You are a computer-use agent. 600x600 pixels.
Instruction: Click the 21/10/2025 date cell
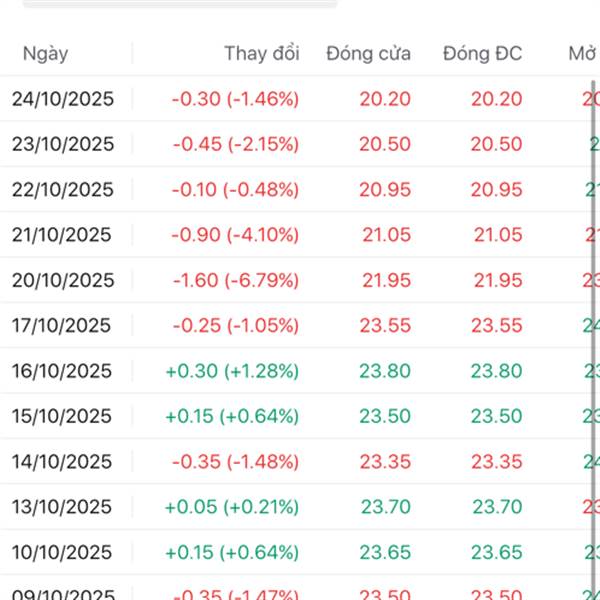(63, 235)
